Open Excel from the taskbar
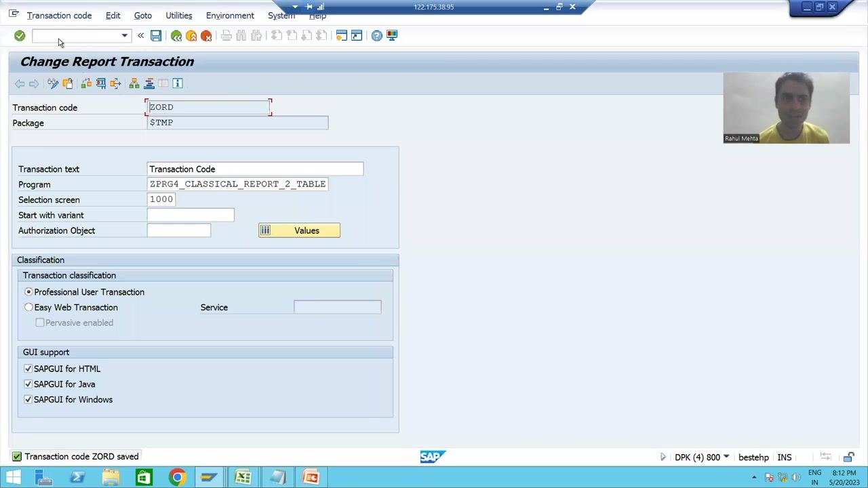This screenshot has width=868, height=488. 243,478
